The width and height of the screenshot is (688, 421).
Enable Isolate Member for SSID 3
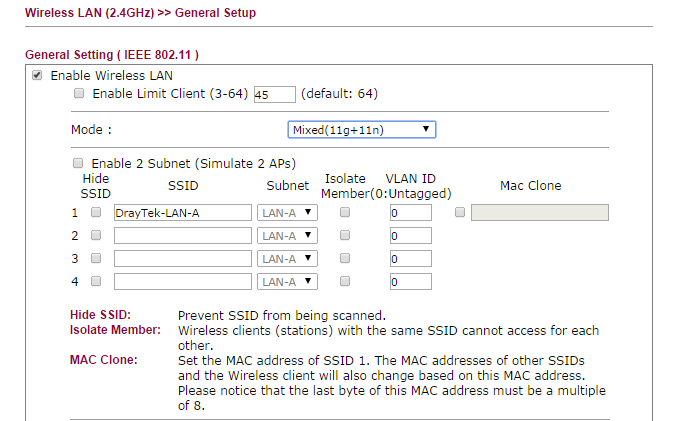[345, 259]
